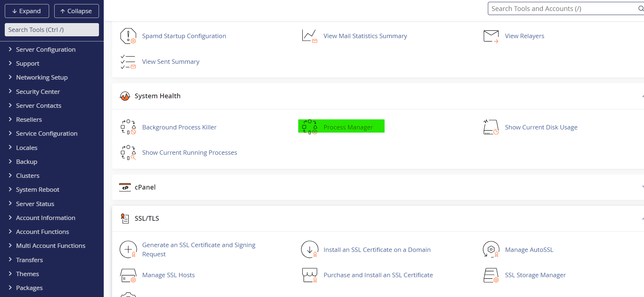Focus the Search Tools and Accounts field

click(566, 8)
